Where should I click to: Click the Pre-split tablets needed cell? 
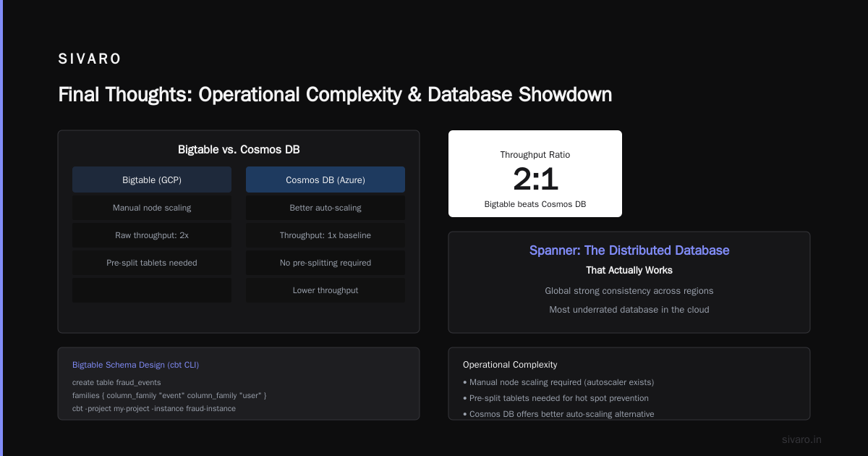pos(152,263)
